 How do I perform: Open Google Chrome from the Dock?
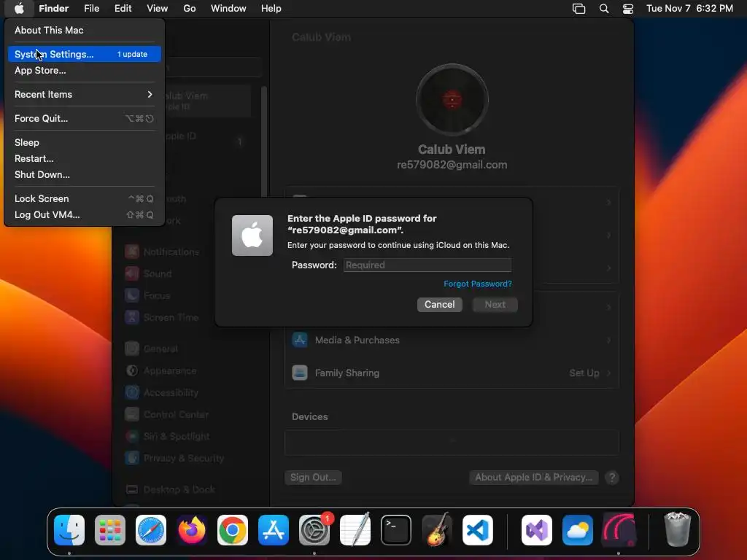(233, 530)
